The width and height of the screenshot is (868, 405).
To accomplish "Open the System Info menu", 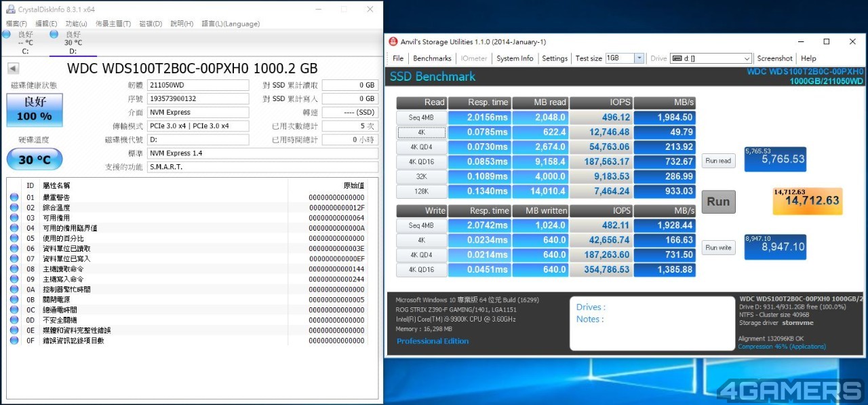I will pos(515,58).
